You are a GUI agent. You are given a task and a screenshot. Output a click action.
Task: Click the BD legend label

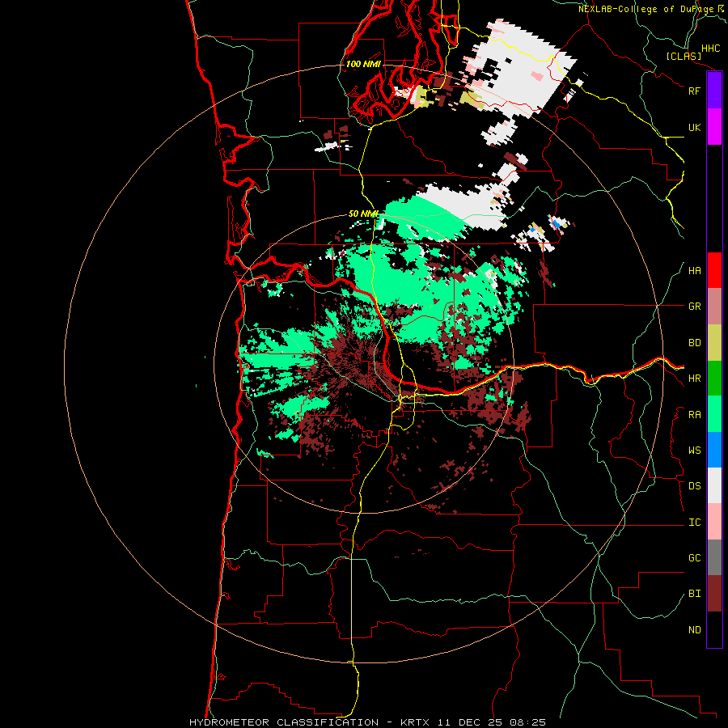(694, 343)
